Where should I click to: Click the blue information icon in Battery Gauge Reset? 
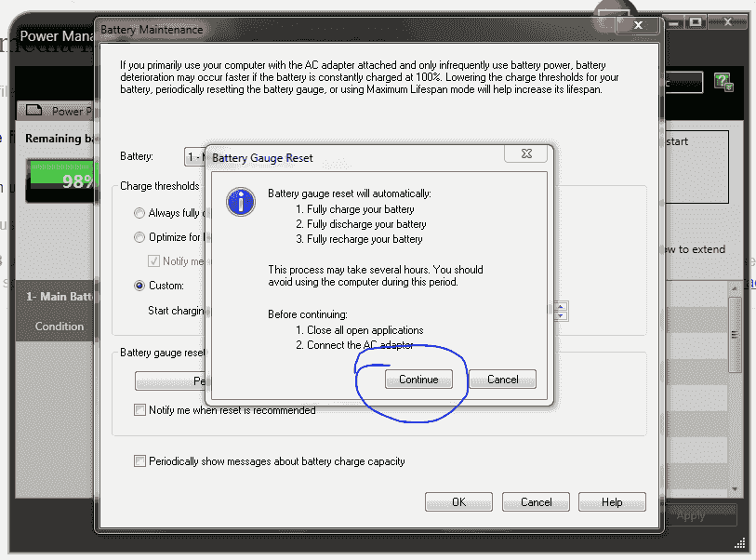click(x=240, y=202)
